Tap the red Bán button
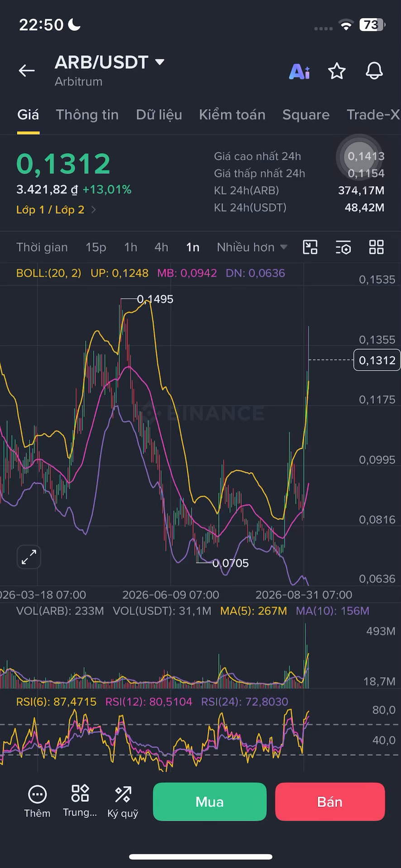Screen dimensions: 401x868 [330, 802]
